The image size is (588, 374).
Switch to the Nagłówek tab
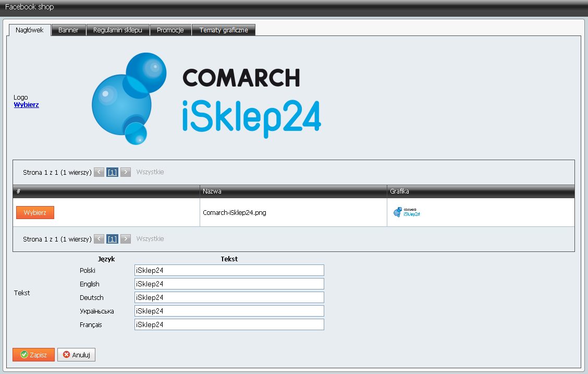[30, 30]
